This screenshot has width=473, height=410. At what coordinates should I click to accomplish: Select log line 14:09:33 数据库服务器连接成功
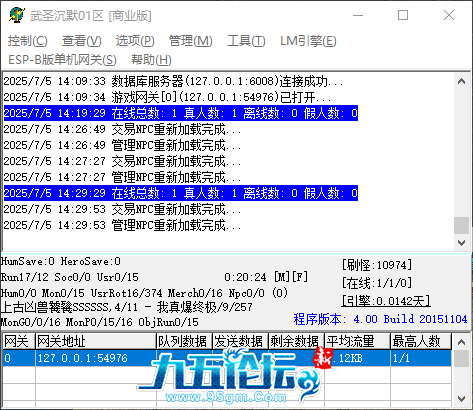coord(173,81)
